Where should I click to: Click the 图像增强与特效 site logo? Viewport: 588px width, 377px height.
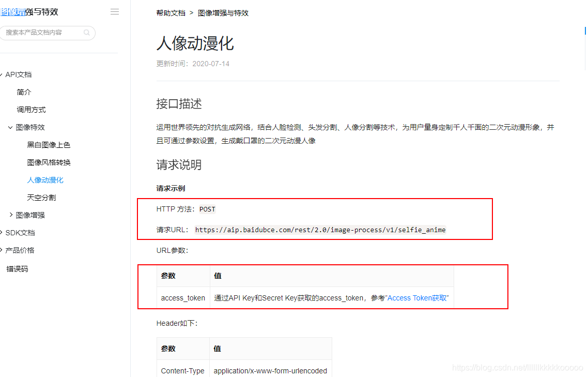(x=29, y=11)
